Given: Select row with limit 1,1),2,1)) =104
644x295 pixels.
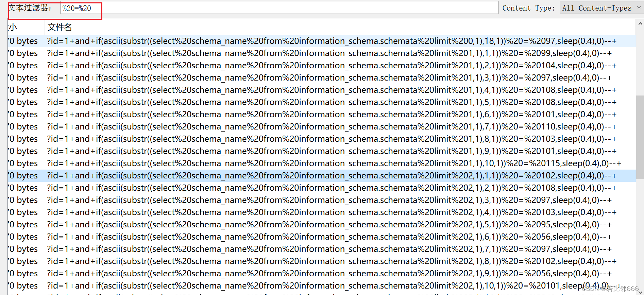Looking at the screenshot, I should pos(322,66).
